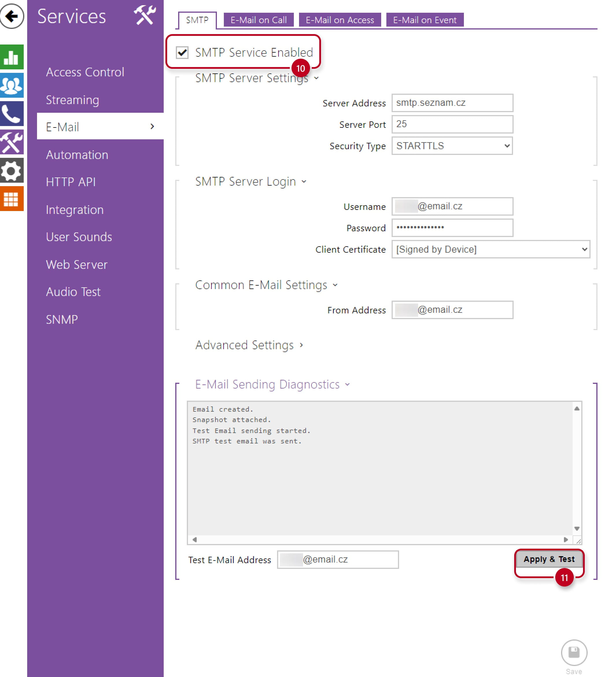Click the Server Port field

point(452,124)
